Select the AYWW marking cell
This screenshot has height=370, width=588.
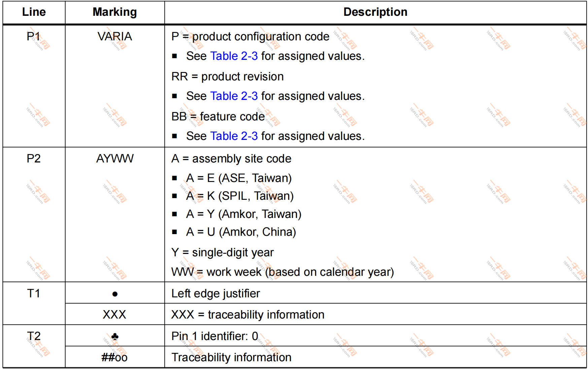click(x=115, y=158)
